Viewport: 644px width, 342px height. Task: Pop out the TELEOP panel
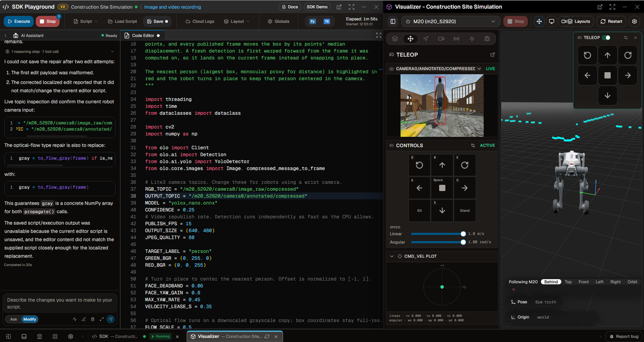(x=493, y=55)
